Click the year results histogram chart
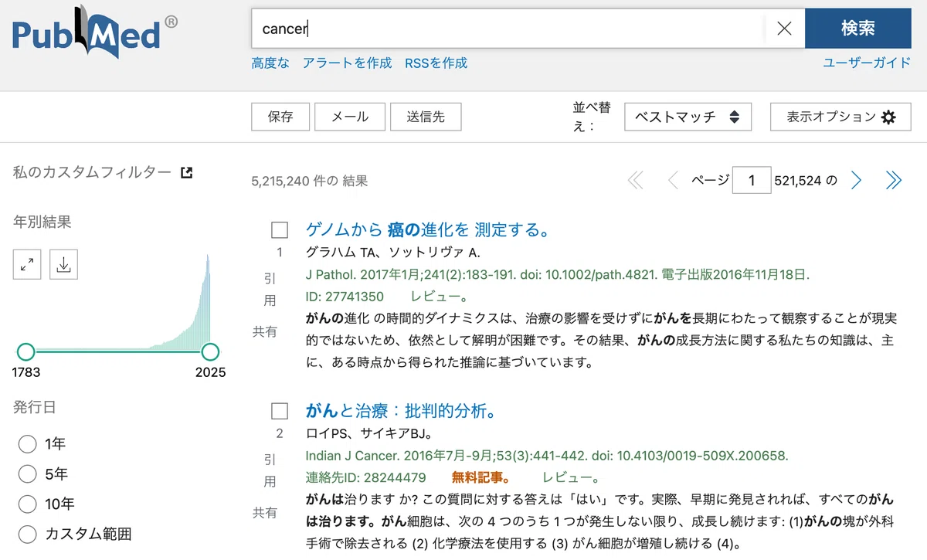This screenshot has width=927, height=560. click(x=117, y=302)
